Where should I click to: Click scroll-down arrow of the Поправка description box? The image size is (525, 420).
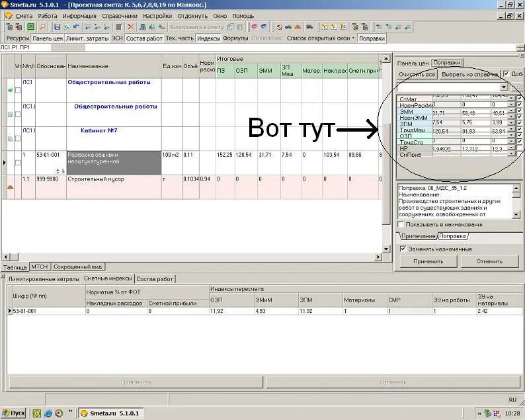pos(516,214)
